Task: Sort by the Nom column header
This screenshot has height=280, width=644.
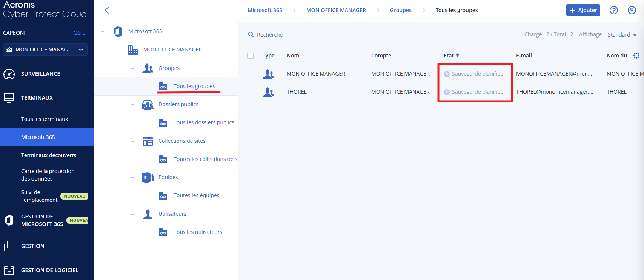Action: pyautogui.click(x=293, y=56)
